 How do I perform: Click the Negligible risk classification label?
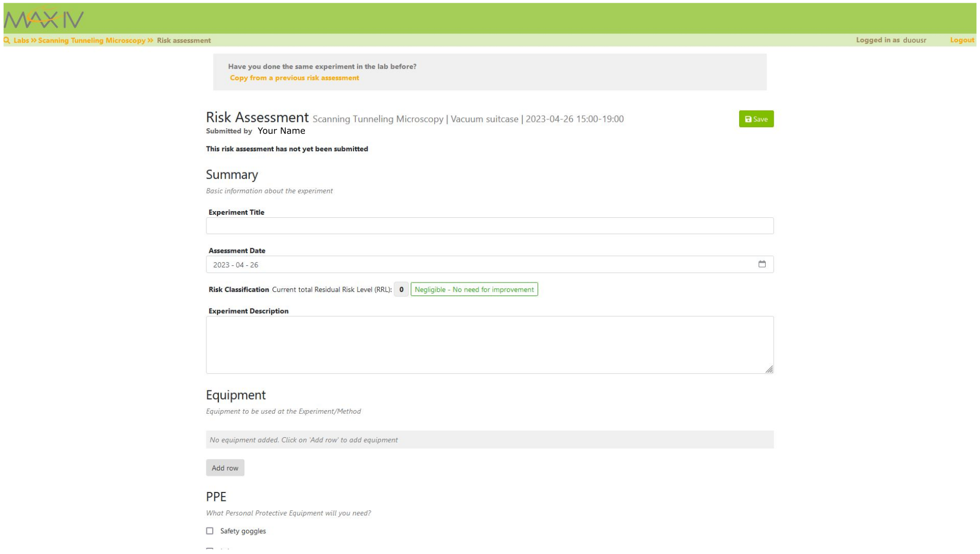click(x=474, y=289)
